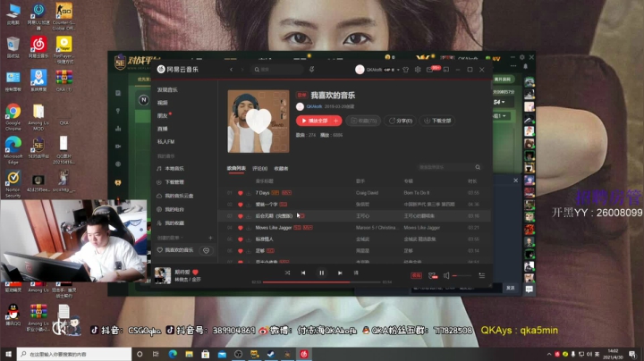The height and width of the screenshot is (361, 644).
Task: Add all songs to queue with plus
Action: pos(336,121)
